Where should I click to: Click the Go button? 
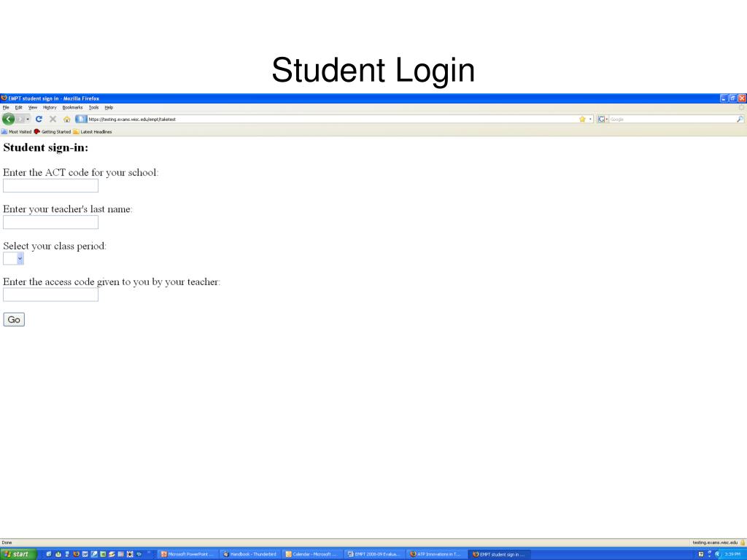pos(14,319)
